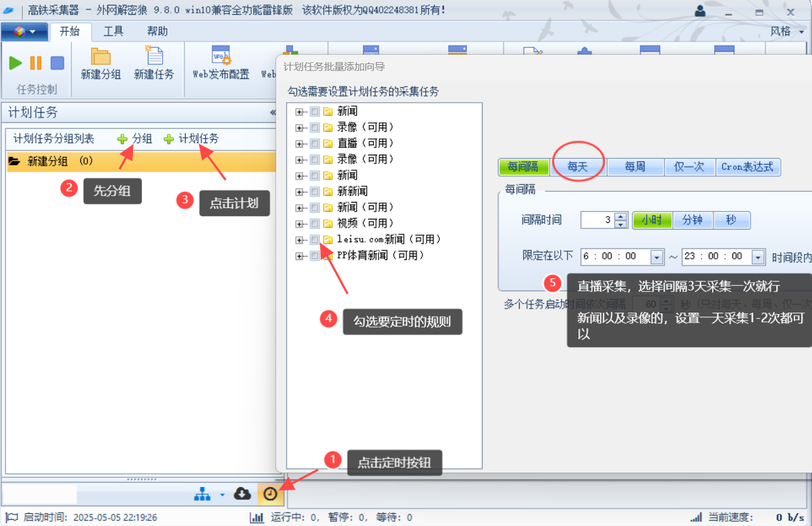The image size is (812, 526).
Task: Click the 新建任务 document icon
Action: (x=154, y=57)
